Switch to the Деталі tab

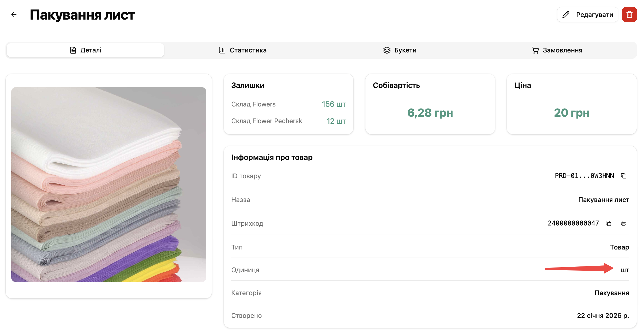point(86,50)
